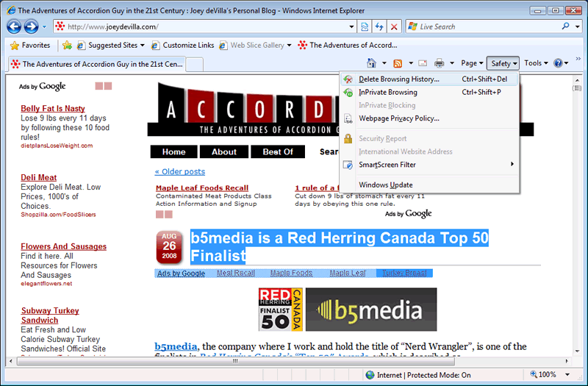Image resolution: width=588 pixels, height=386 pixels.
Task: Click the Aug 26 2008 date badge
Action: [169, 247]
